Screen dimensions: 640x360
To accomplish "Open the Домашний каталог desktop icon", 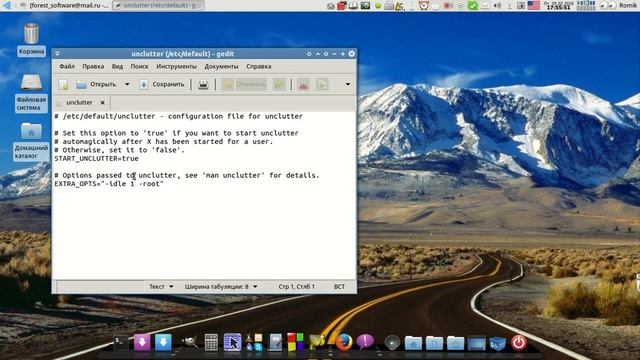I will pyautogui.click(x=31, y=141).
